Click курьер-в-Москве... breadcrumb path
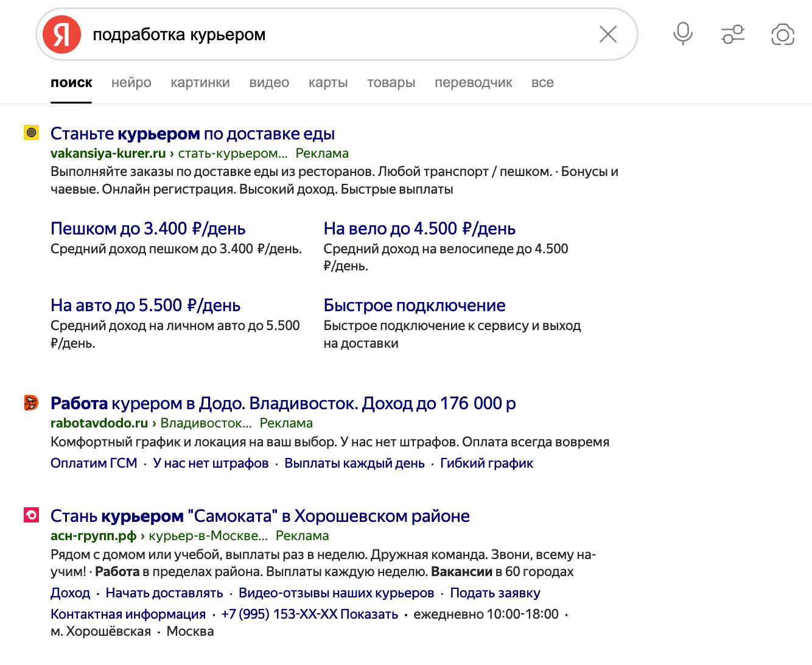The height and width of the screenshot is (665, 812). click(208, 535)
